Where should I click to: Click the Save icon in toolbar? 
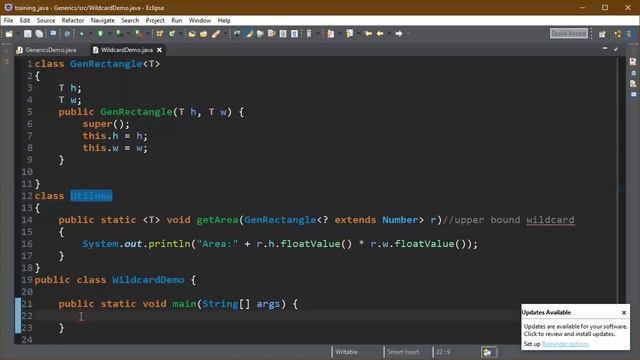[x=27, y=33]
